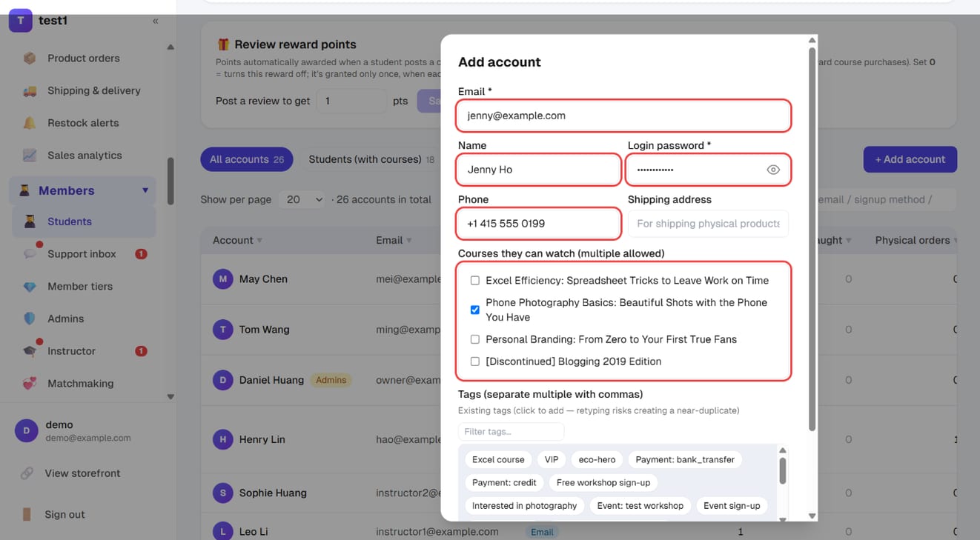Add the eco-hero existing tag
Image resolution: width=980 pixels, height=540 pixels.
click(x=597, y=460)
